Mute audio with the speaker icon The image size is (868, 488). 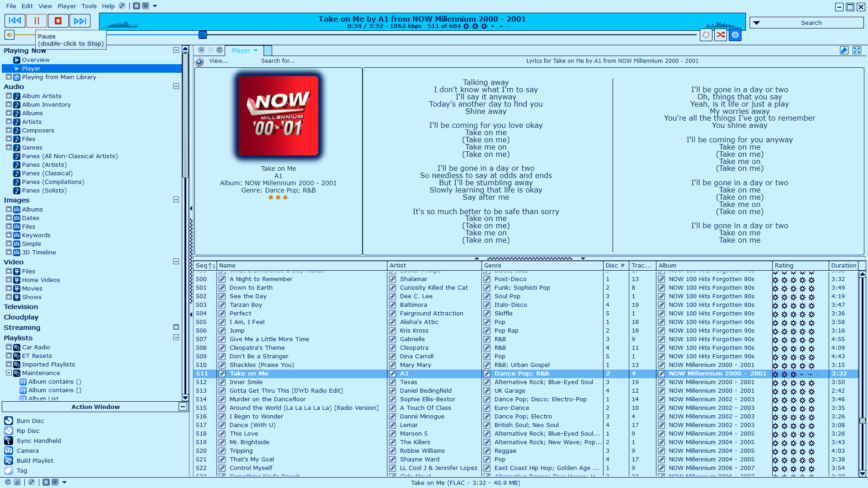[x=9, y=35]
